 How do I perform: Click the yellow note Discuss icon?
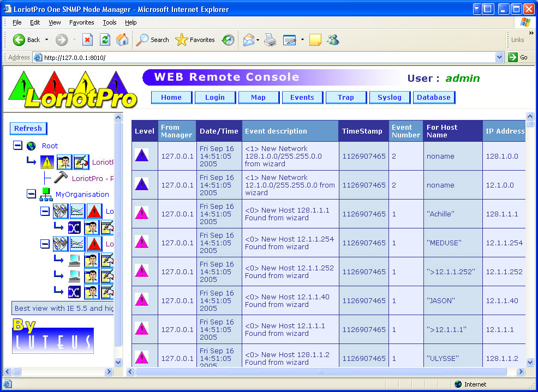[x=315, y=40]
